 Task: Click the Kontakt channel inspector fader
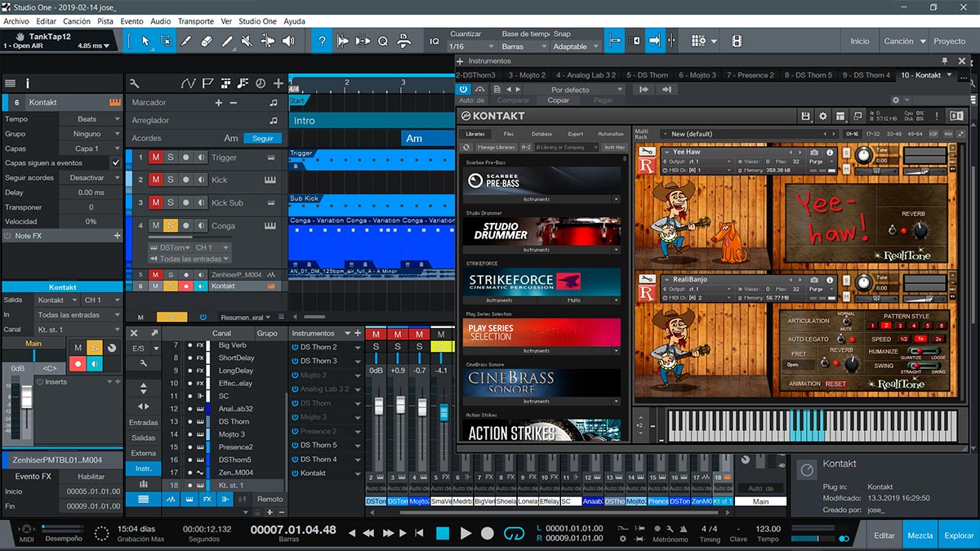pos(26,398)
